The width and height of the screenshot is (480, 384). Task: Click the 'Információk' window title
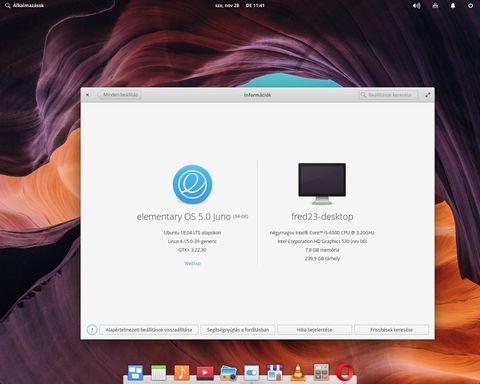(257, 95)
